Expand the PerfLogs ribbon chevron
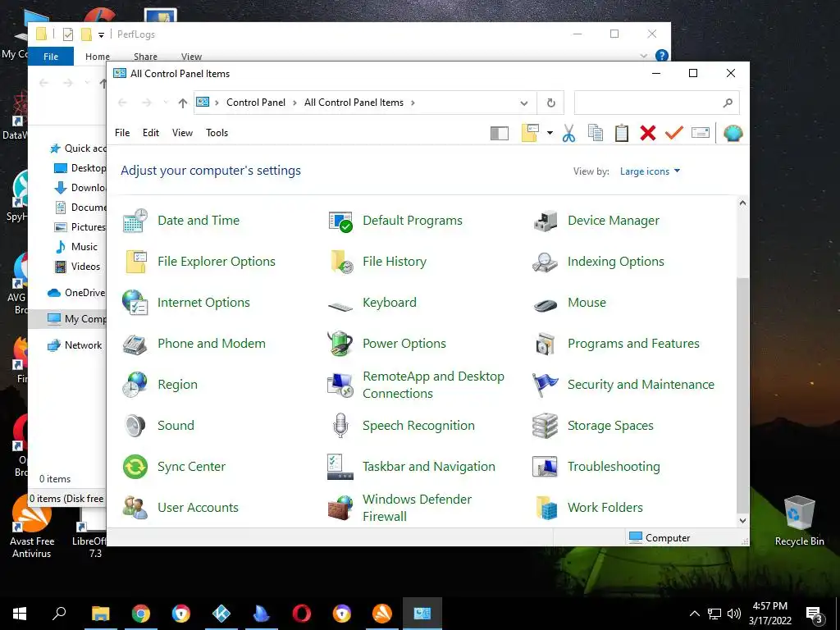Screen dimensions: 840x630 pyautogui.click(x=643, y=56)
